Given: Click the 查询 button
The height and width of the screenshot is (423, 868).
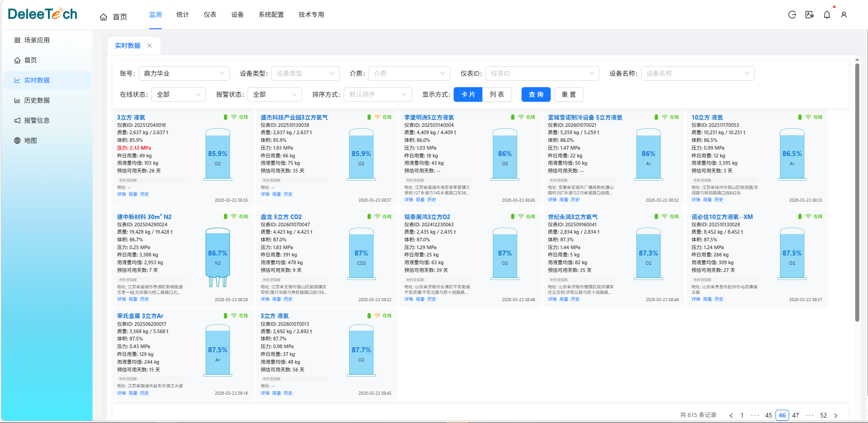Looking at the screenshot, I should pos(536,94).
